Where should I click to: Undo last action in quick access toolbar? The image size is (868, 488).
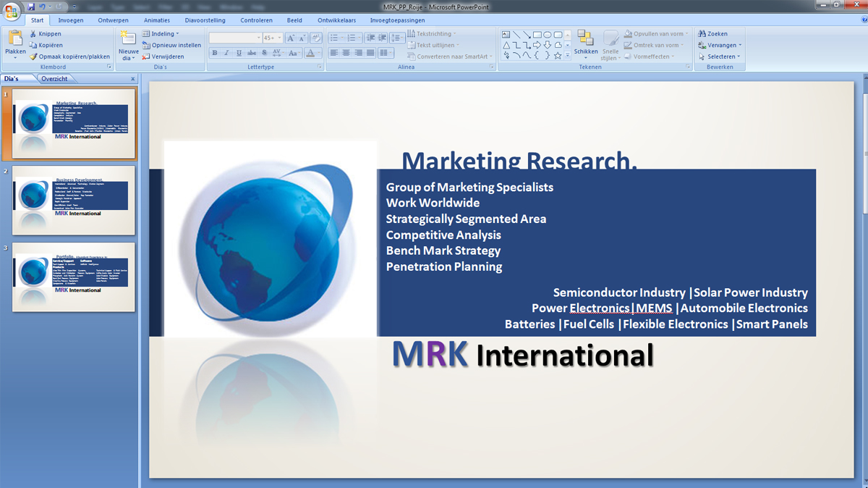tap(42, 7)
